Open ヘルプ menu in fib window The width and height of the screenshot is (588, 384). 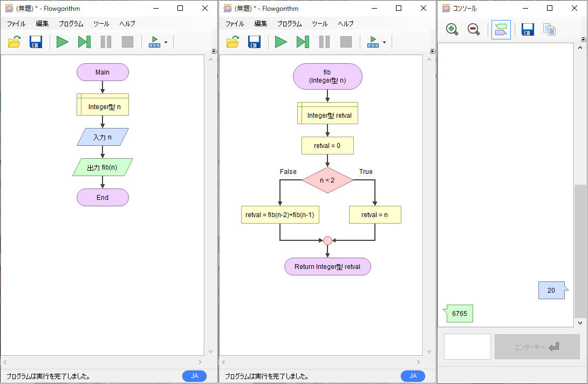[x=346, y=24]
